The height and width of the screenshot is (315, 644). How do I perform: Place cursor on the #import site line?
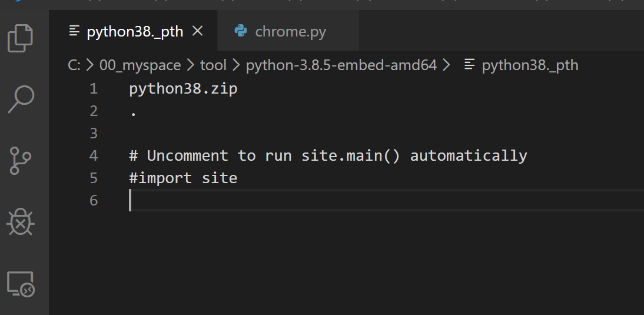[183, 178]
